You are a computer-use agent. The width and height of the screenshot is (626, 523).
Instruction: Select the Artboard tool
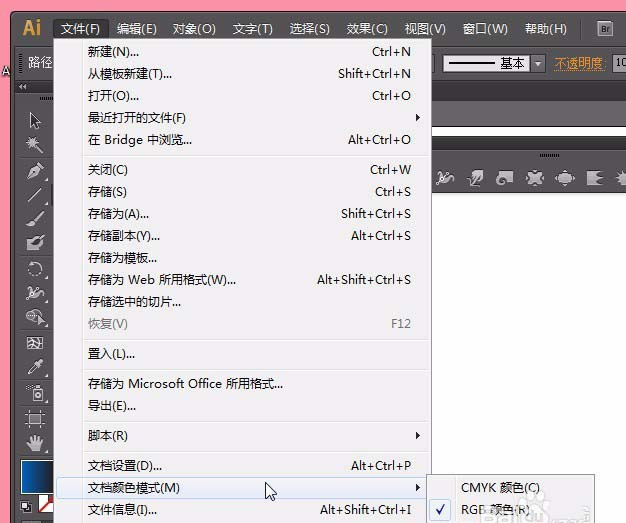(x=35, y=418)
